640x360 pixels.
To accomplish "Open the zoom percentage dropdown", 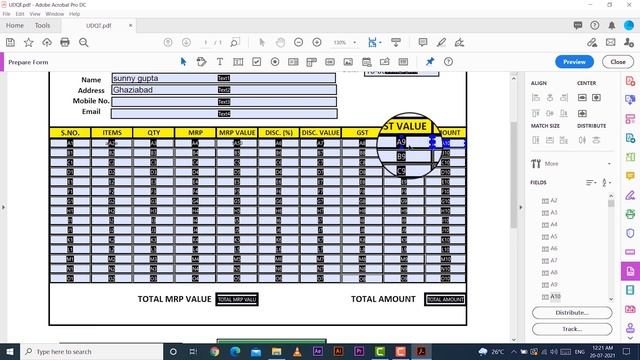I will tap(354, 42).
